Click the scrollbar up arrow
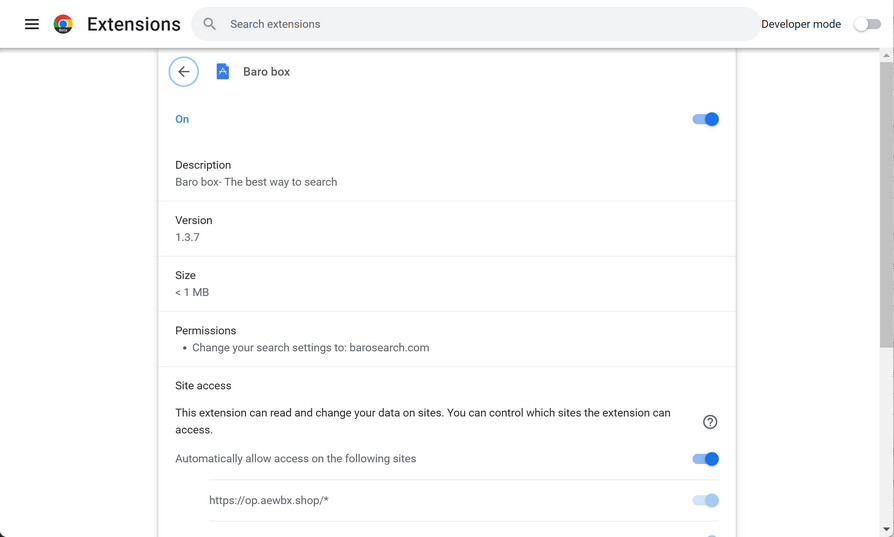Viewport: 894px width, 537px height. point(886,56)
